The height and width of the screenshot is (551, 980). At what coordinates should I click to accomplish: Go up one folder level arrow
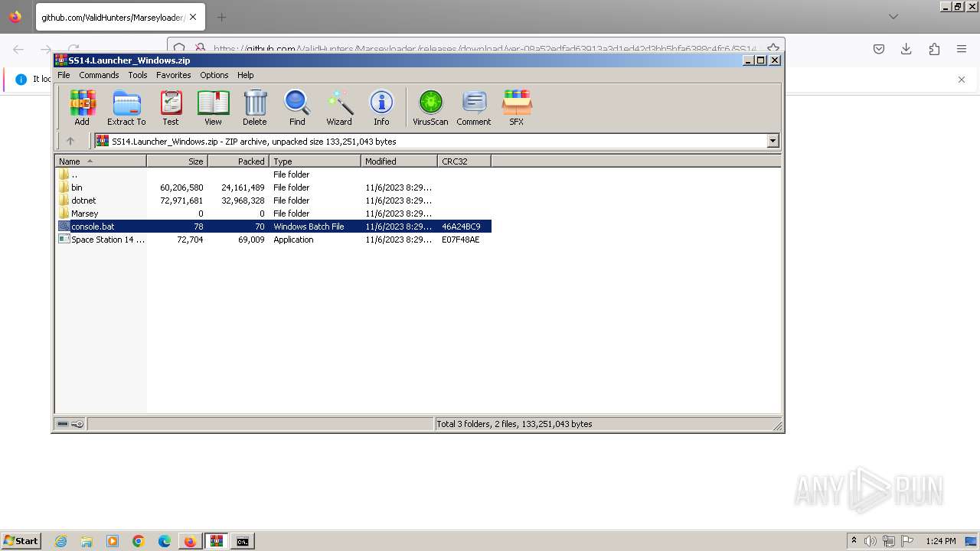click(70, 141)
